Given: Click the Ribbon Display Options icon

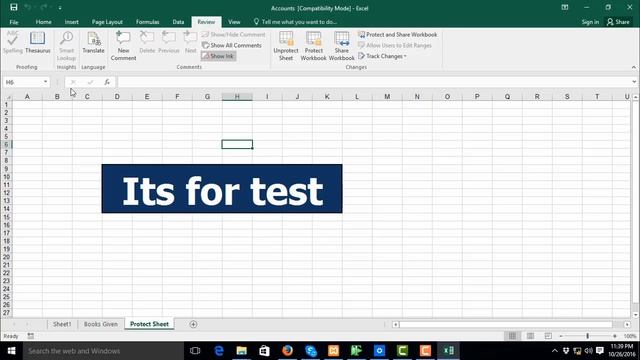Looking at the screenshot, I should tap(565, 7).
